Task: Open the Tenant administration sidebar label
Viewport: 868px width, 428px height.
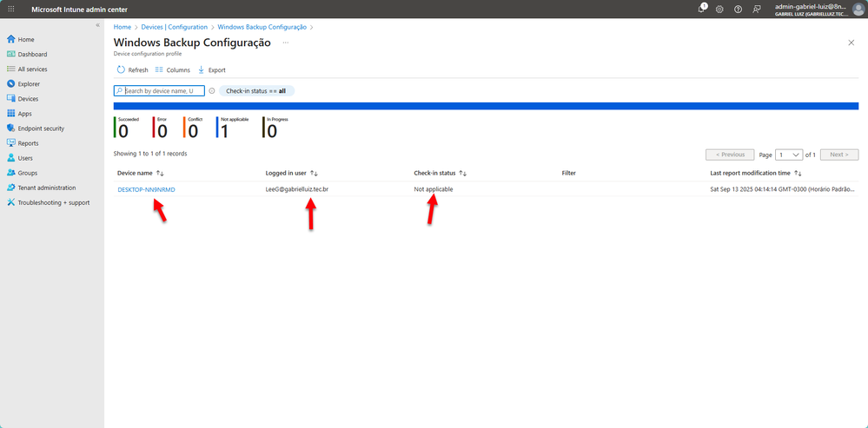Action: point(47,188)
